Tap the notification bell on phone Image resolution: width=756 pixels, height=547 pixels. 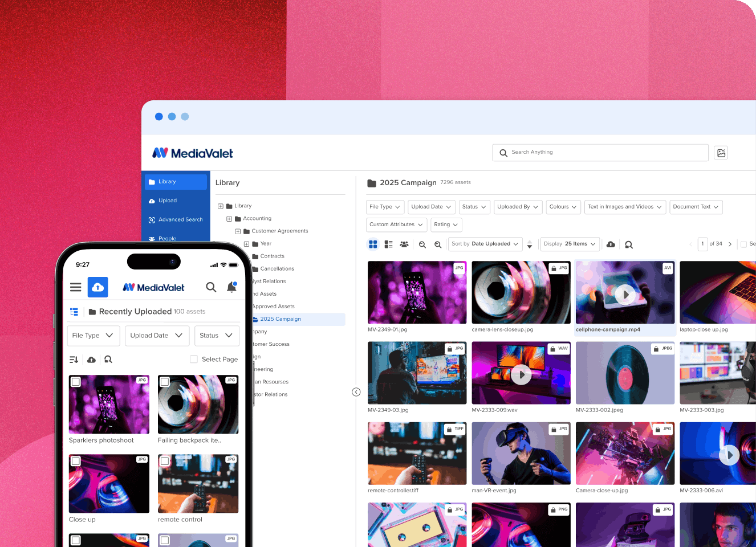tap(231, 287)
